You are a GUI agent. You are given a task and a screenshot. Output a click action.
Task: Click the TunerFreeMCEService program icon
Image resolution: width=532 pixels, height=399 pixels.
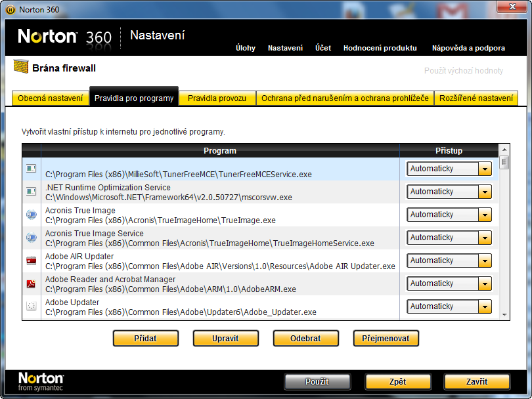32,169
